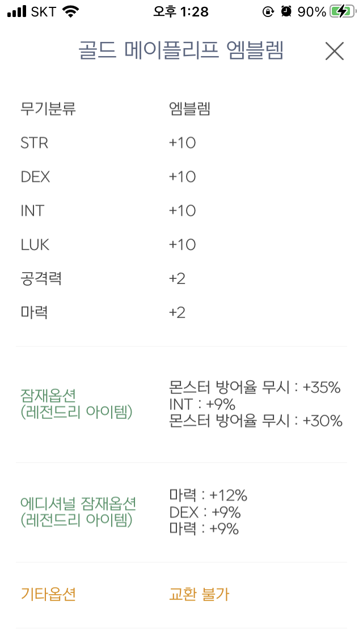Close the 골드 메이플리프 엠블렘 detail view
This screenshot has width=363, height=644.
tap(335, 52)
